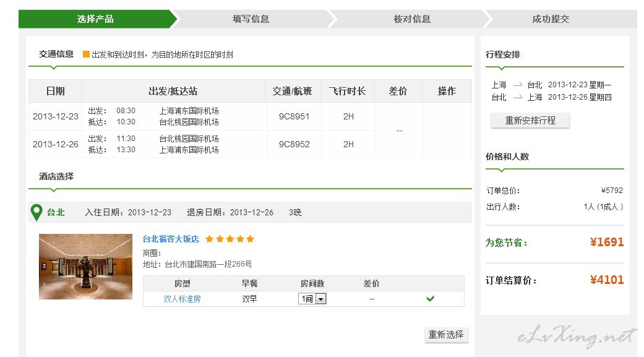The width and height of the screenshot is (644, 357).
Task: Click the hotel address 台北市建国南路一段266号
Action: (208, 264)
